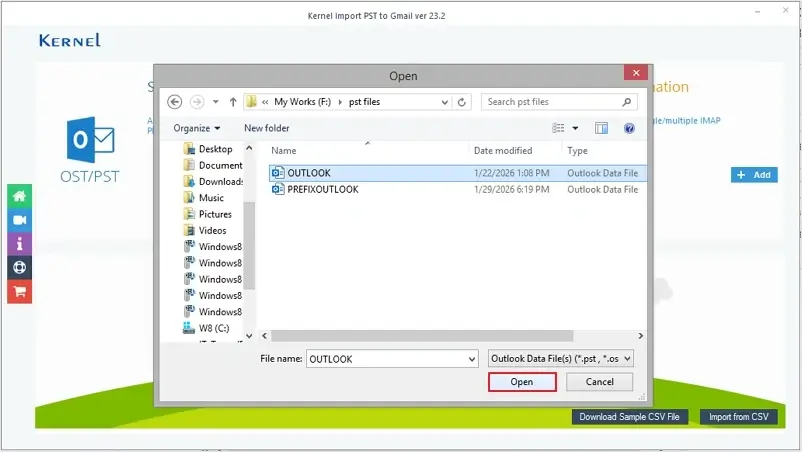
Task: Expand the File name combo box dropdown
Action: point(472,359)
